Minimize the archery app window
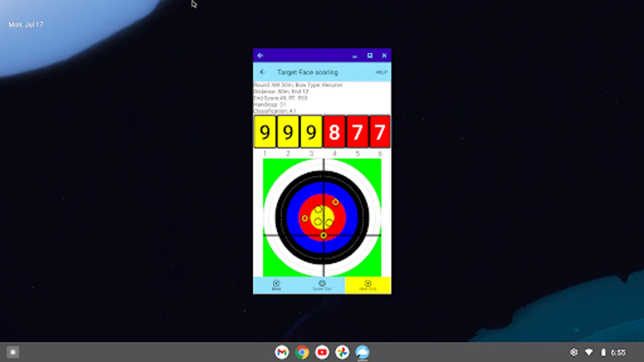Viewport: 644px width, 362px height. 355,56
